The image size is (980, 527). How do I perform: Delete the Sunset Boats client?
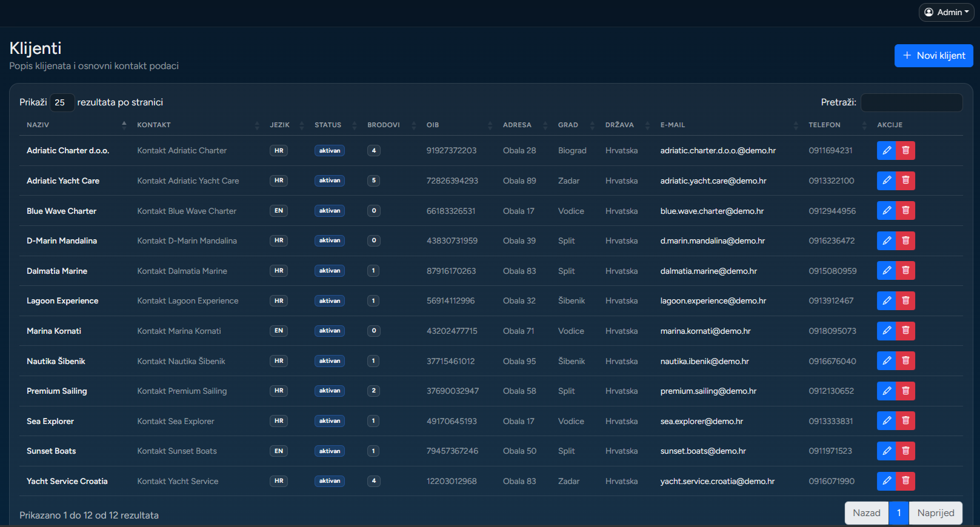(x=905, y=451)
